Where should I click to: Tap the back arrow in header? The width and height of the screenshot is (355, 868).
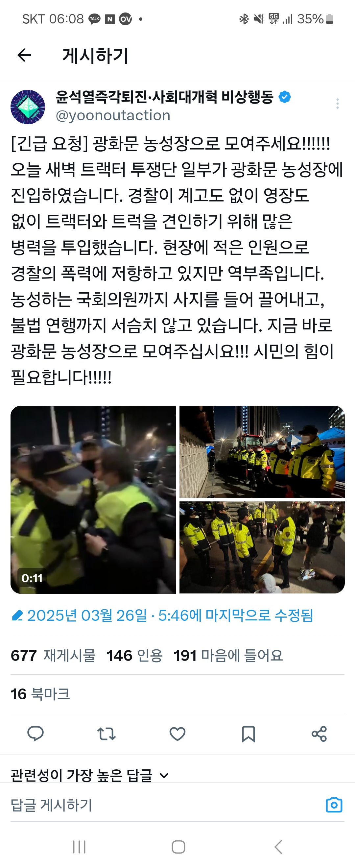[24, 55]
